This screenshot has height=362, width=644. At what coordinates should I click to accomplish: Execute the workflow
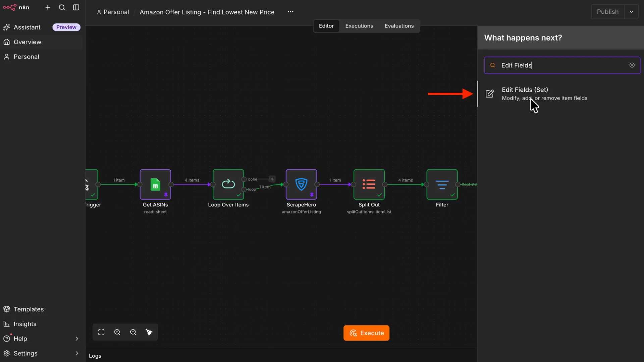pos(366,333)
